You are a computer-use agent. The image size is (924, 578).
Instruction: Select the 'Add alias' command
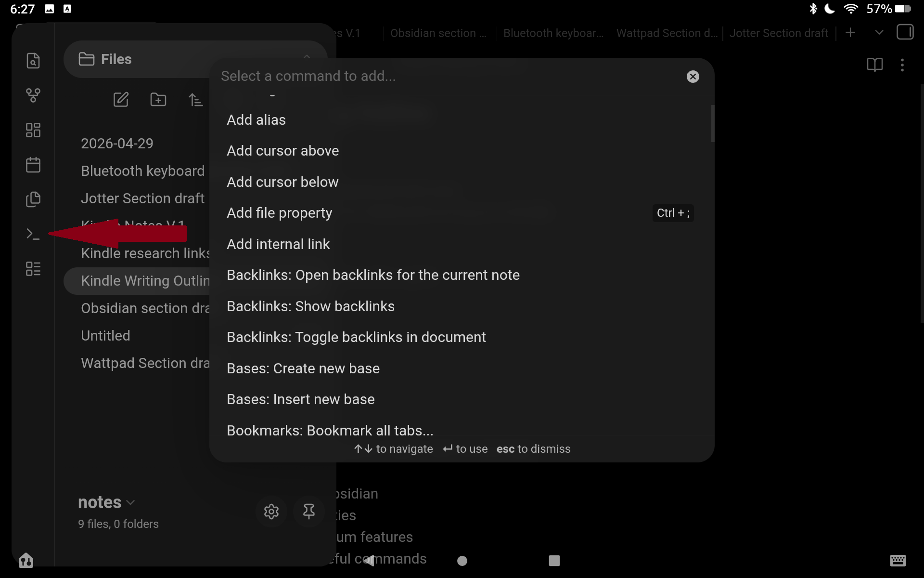click(x=461, y=120)
